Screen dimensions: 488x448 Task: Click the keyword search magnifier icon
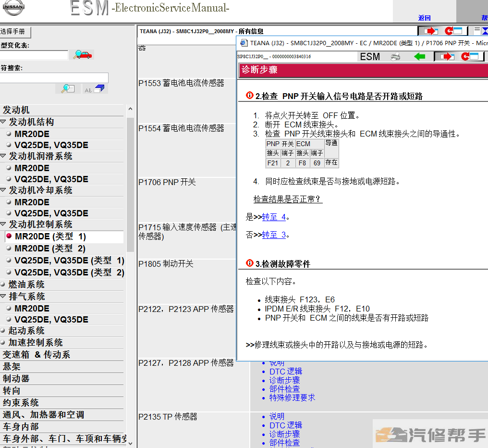click(x=68, y=89)
